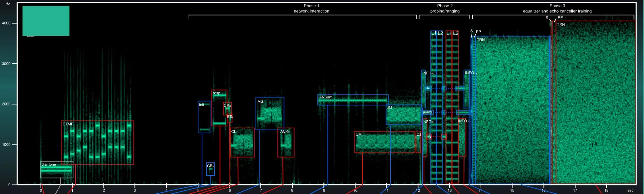Select the red-bordered TRN noise block

(x=595, y=102)
